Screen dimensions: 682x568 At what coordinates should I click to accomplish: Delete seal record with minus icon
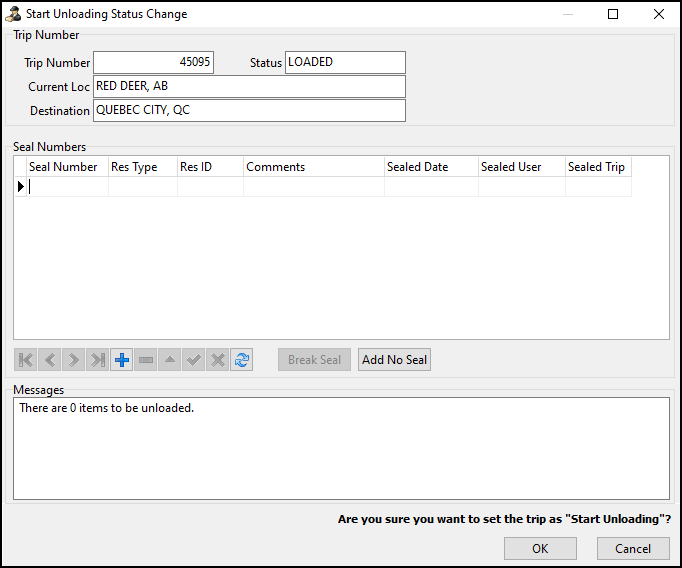click(146, 360)
